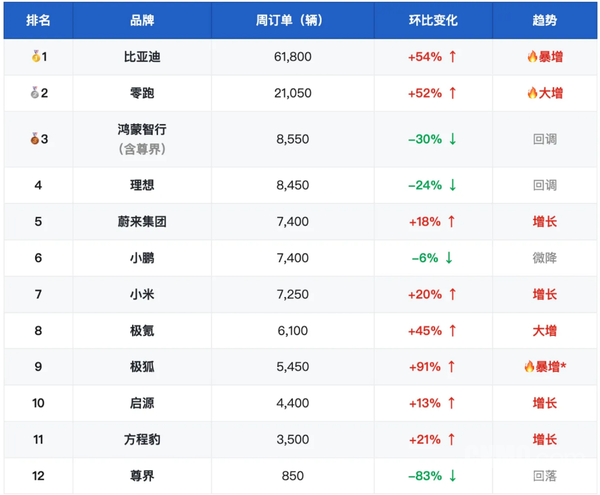Click the 回调 trend in 鸿蒙智行's row
600x495 pixels.
[x=545, y=139]
